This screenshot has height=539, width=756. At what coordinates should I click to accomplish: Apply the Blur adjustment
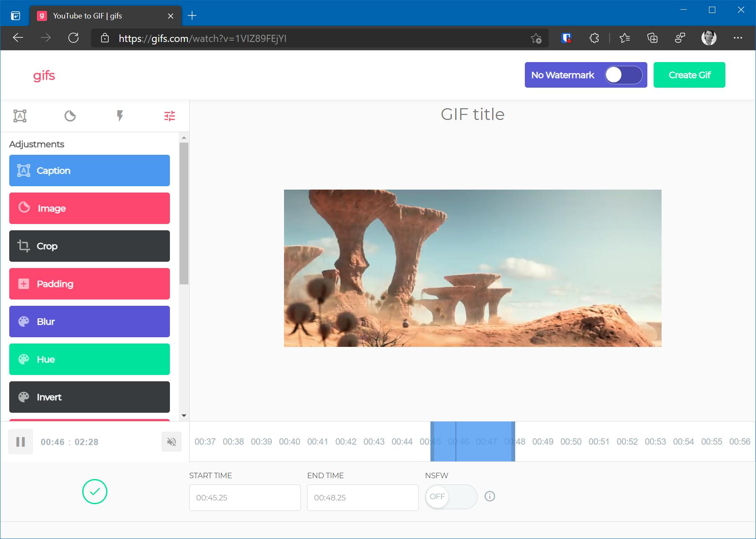(89, 321)
